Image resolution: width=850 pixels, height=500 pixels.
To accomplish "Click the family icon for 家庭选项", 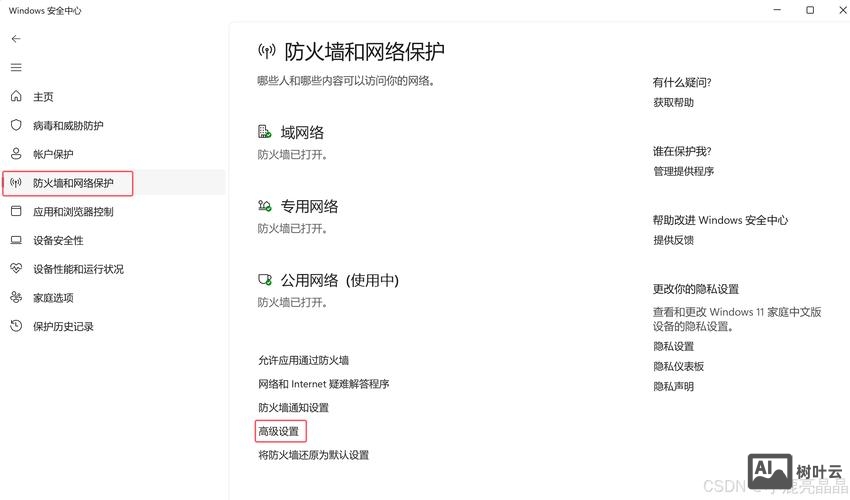I will click(16, 297).
